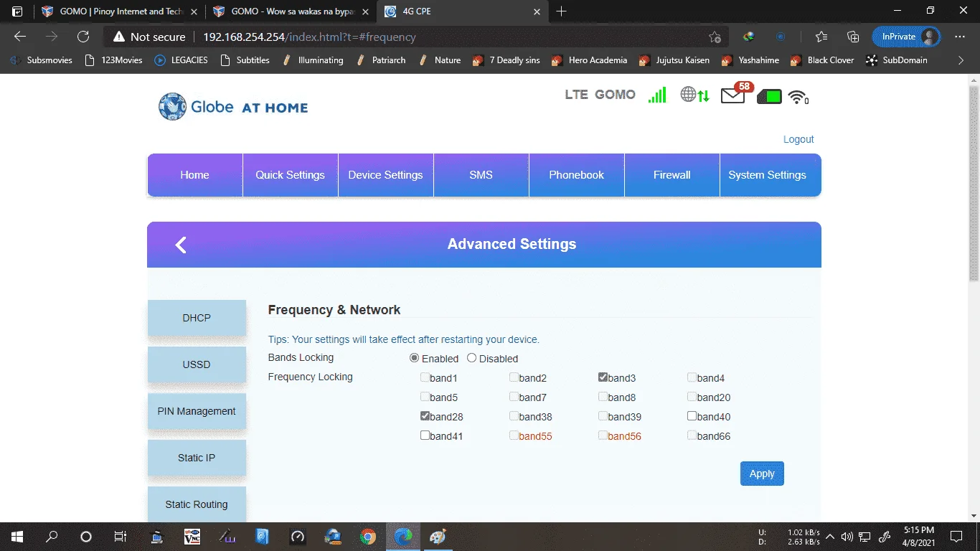Screen dimensions: 980x551
Task: Open Edge Settings and more menu
Action: coord(960,37)
